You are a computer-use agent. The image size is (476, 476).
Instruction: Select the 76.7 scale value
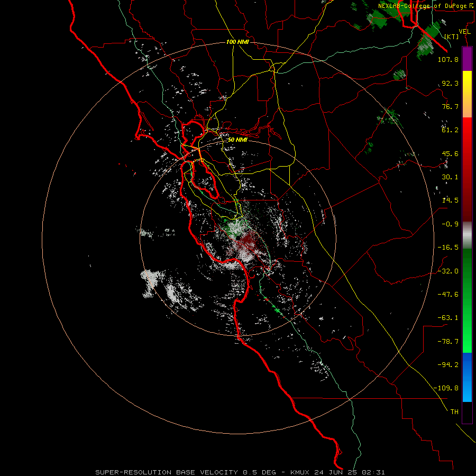tap(450, 106)
